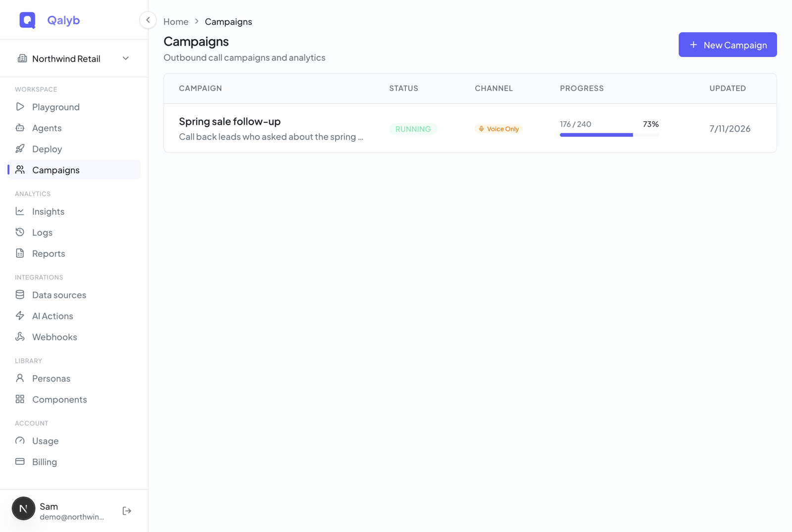The height and width of the screenshot is (532, 792).
Task: Click the campaign description starting 'Call back leads'
Action: point(271,137)
